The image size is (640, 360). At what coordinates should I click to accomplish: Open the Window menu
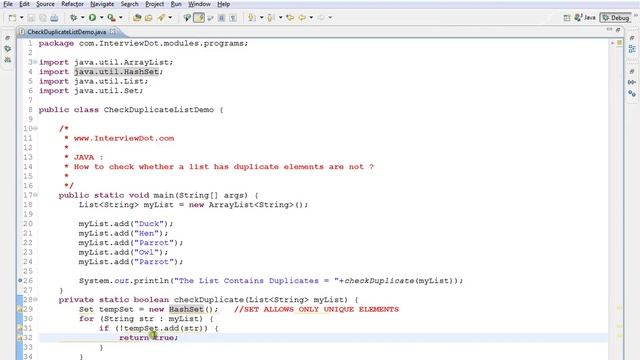[x=199, y=4]
